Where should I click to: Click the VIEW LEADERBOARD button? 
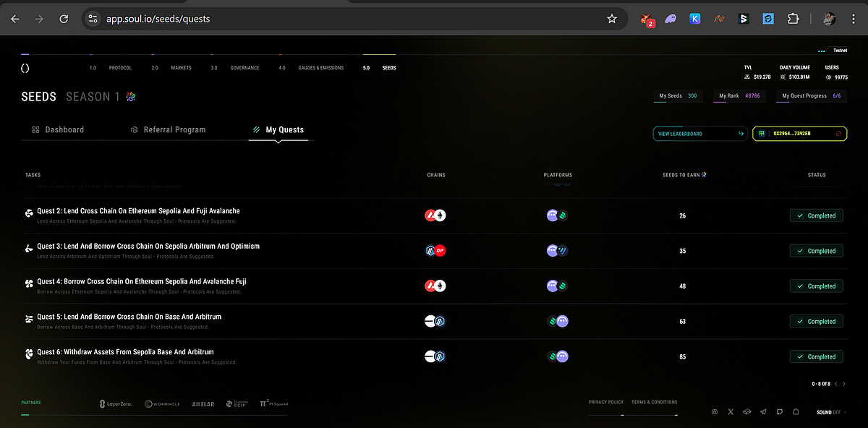pos(699,133)
